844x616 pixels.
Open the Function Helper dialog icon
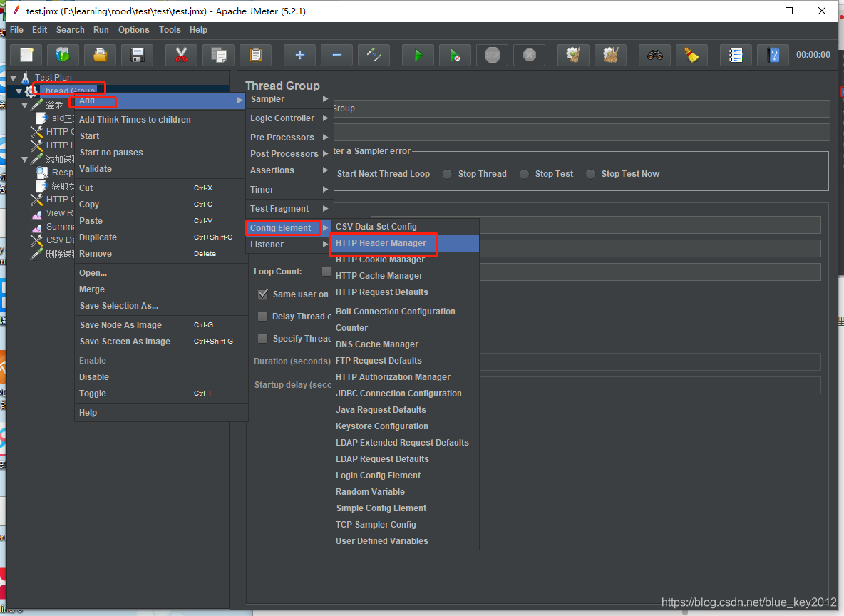(x=736, y=55)
